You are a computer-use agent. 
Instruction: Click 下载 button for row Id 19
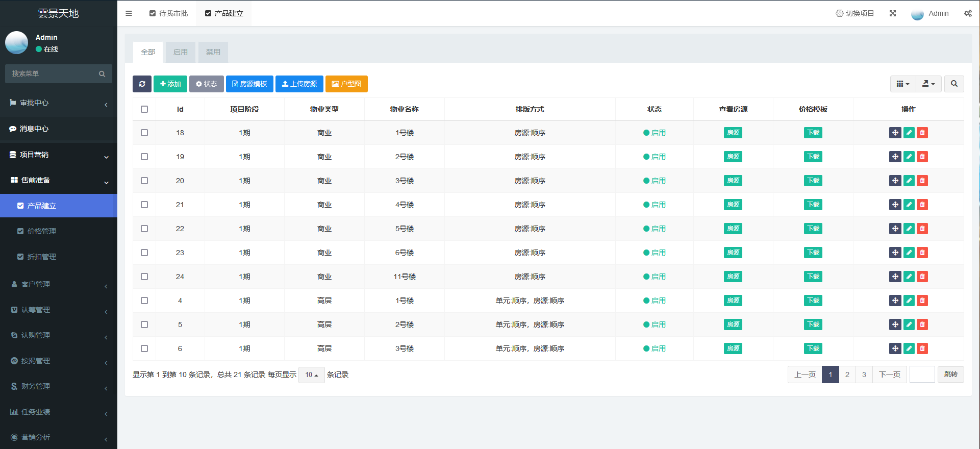tap(813, 157)
